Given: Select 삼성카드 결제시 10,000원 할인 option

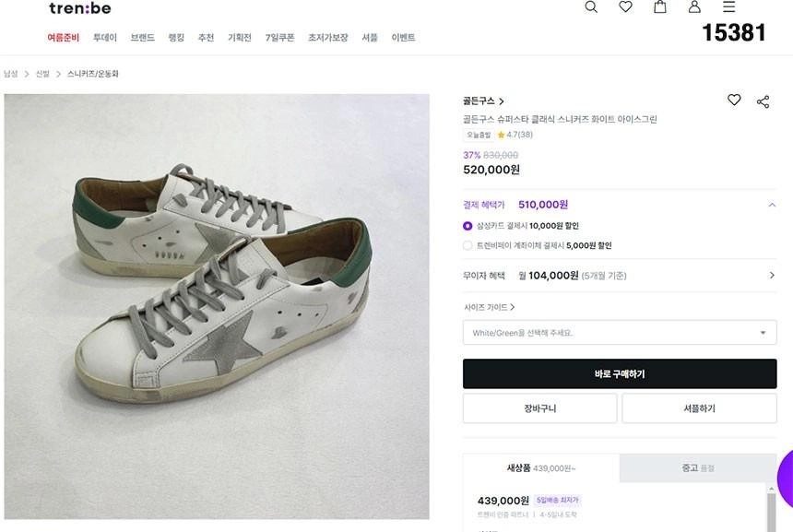Looking at the screenshot, I should [468, 226].
